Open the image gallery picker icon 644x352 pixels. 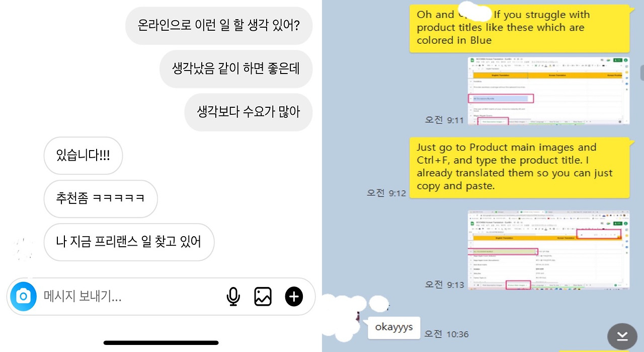263,297
